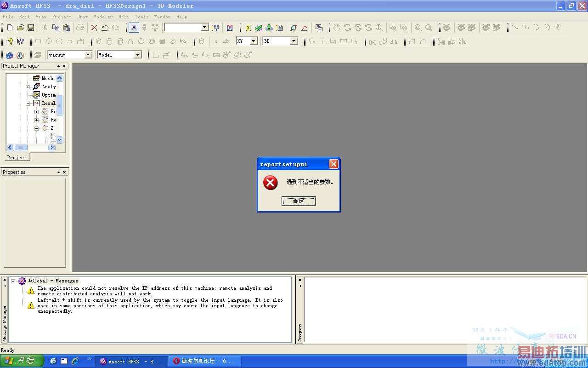Open the XY drawing plane dropdown
Image resolution: width=588 pixels, height=368 pixels.
point(253,41)
